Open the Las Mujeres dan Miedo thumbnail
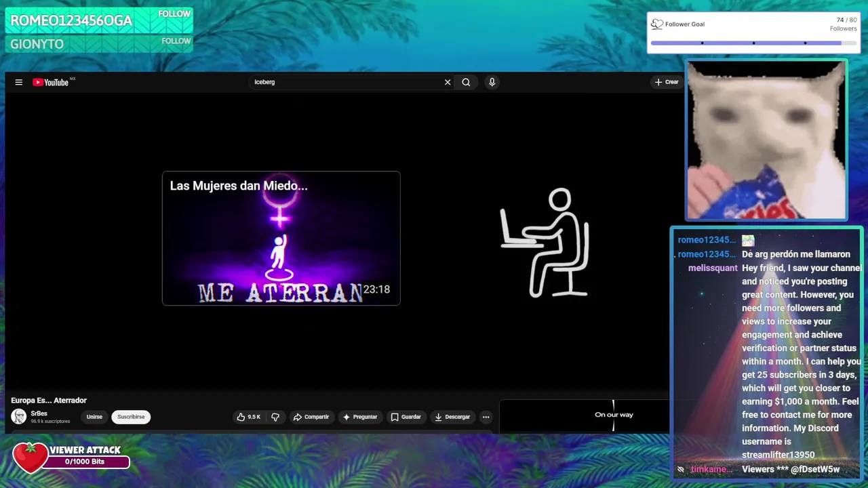Viewport: 868px width, 488px height. (x=281, y=239)
